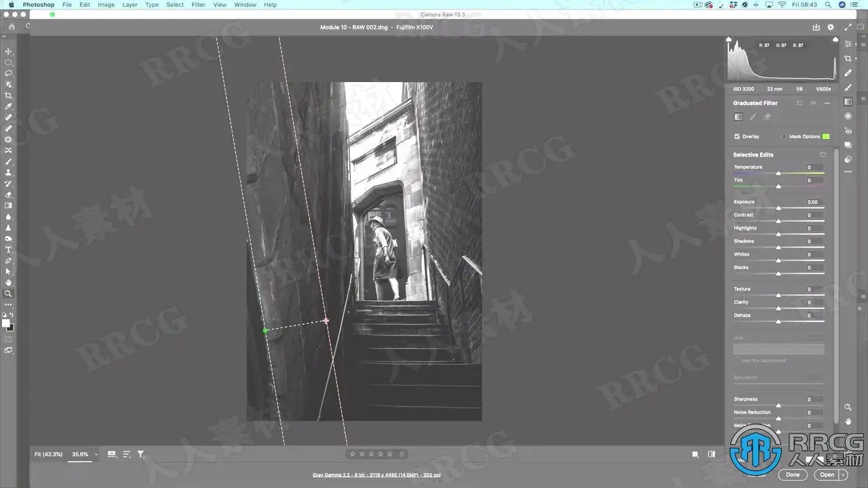
Task: Reset the Graduated Filter adjustments
Action: 800,103
